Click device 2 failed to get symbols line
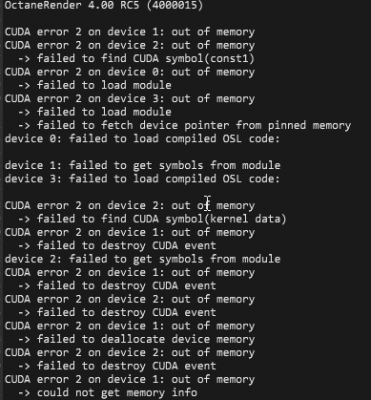371x400 pixels. tap(142, 259)
